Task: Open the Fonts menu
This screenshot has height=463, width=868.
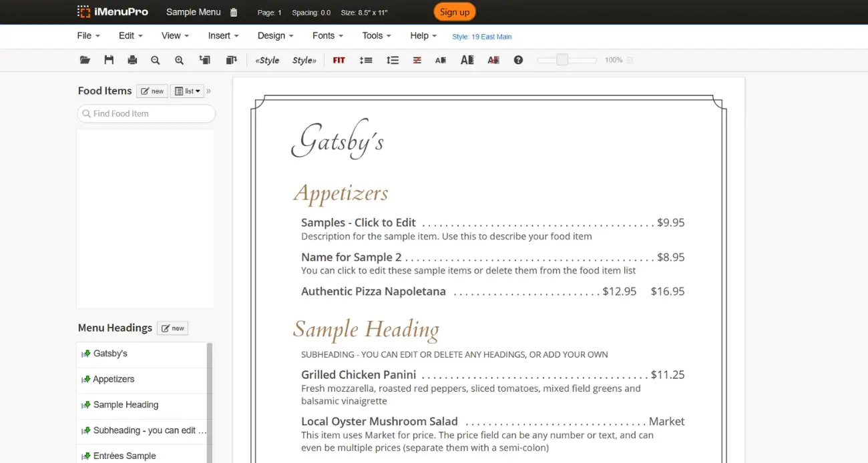Action: click(327, 35)
